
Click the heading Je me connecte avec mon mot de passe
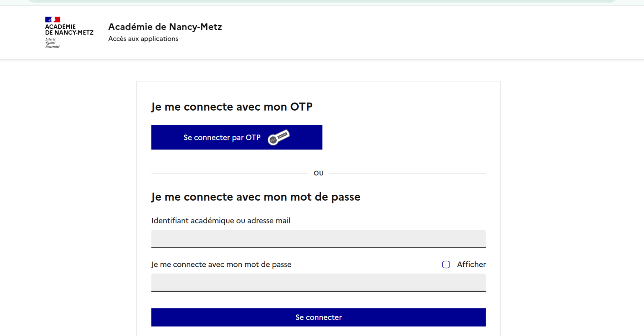(x=256, y=197)
